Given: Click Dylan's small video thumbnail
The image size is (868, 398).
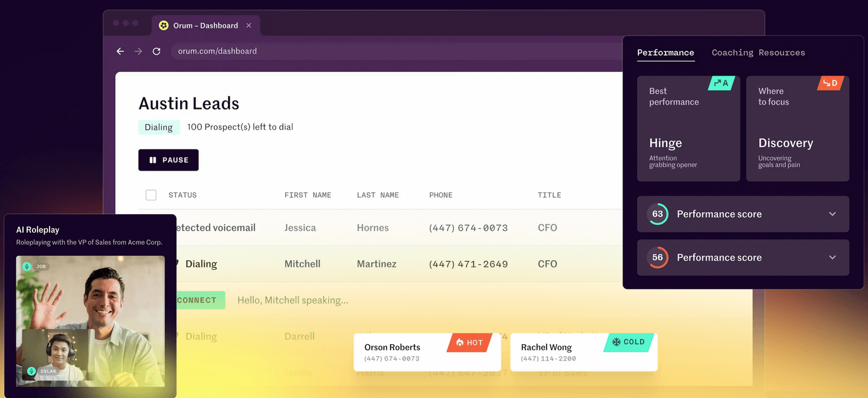Looking at the screenshot, I should click(x=59, y=354).
